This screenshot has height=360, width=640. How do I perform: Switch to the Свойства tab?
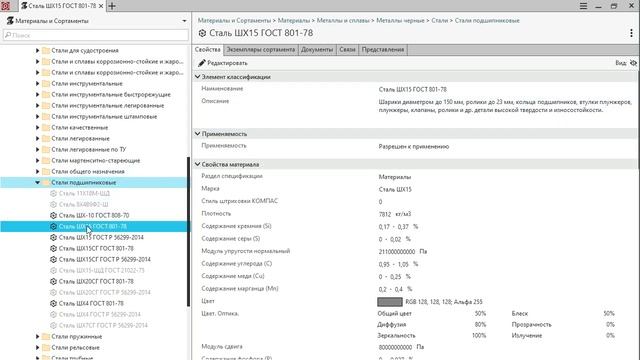[x=208, y=49]
